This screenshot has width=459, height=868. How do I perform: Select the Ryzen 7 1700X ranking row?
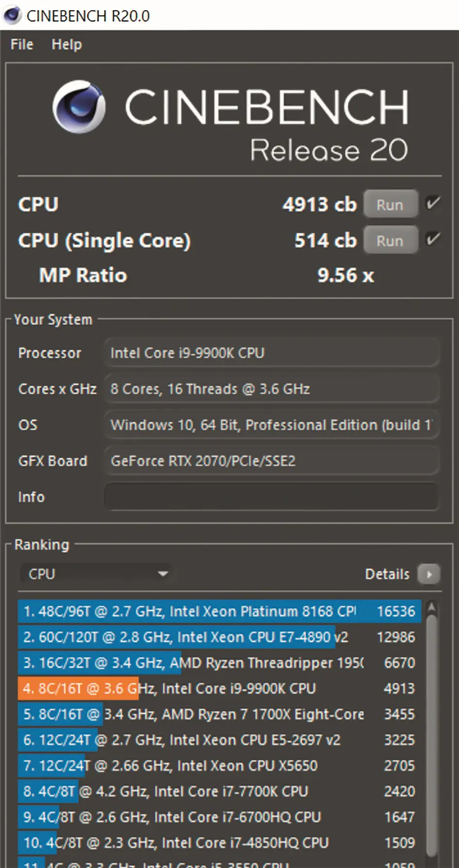pos(219,714)
